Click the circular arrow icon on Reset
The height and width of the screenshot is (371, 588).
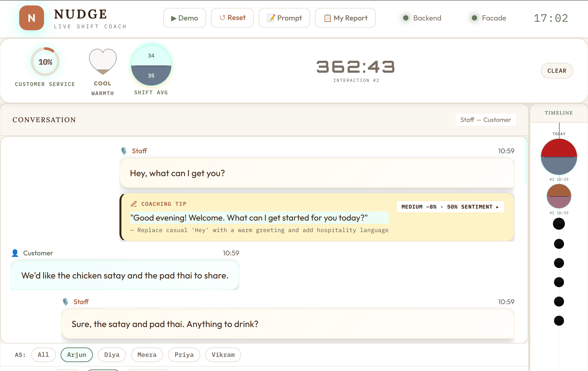(x=223, y=18)
